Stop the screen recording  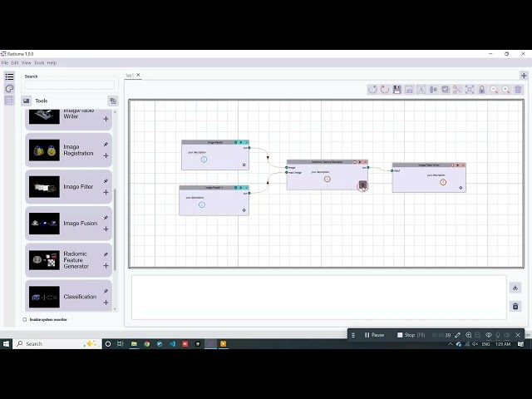click(x=411, y=335)
